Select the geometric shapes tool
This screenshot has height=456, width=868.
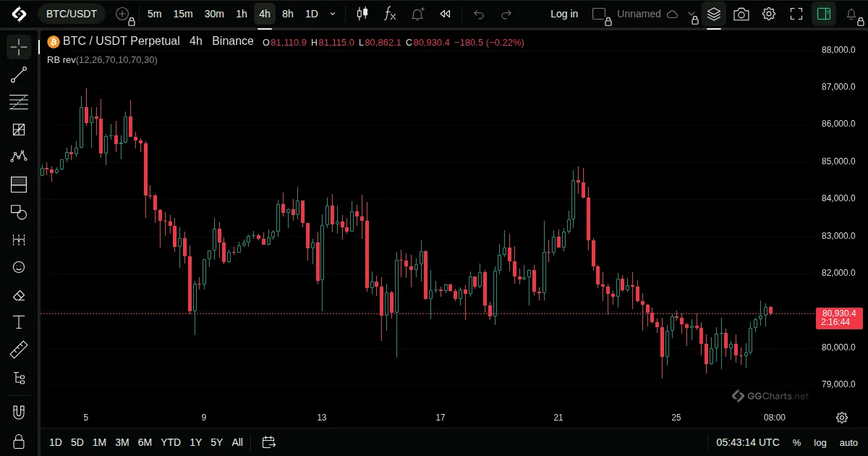[19, 212]
